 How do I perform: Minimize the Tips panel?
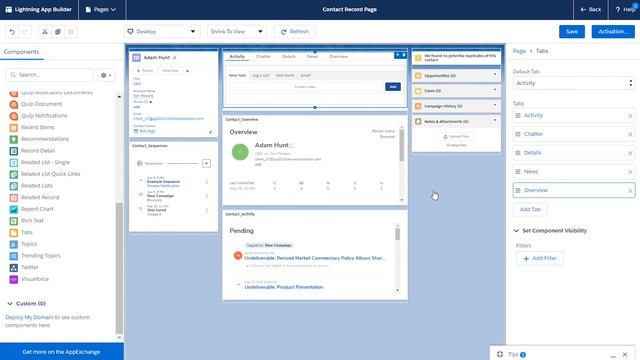[613, 355]
